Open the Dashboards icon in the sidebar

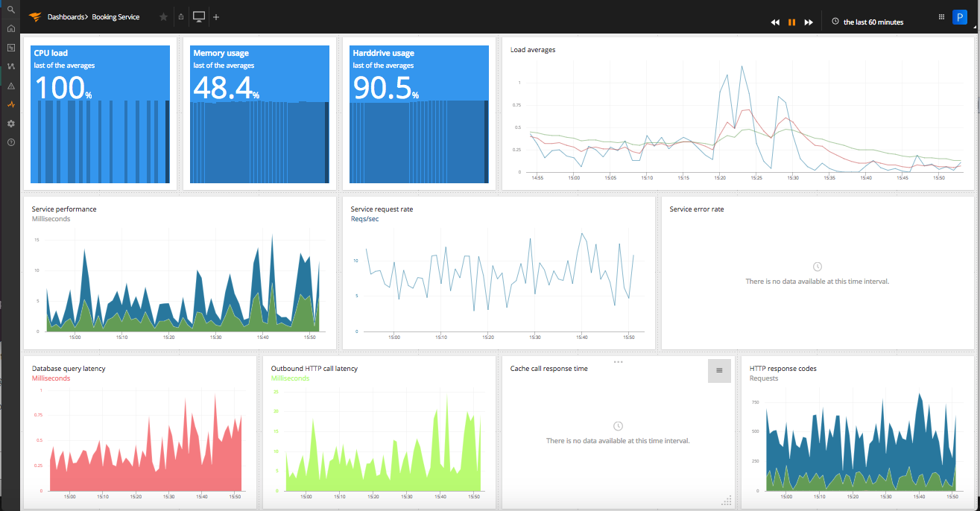(10, 47)
